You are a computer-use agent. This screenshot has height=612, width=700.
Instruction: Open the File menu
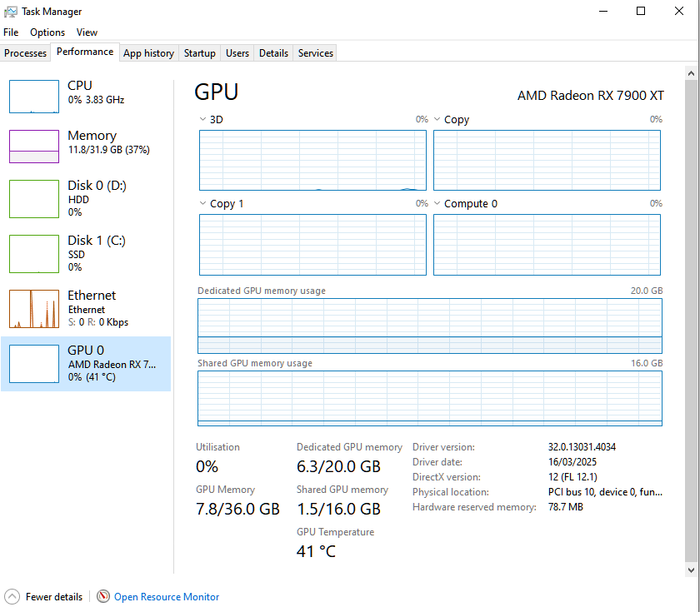pyautogui.click(x=11, y=32)
